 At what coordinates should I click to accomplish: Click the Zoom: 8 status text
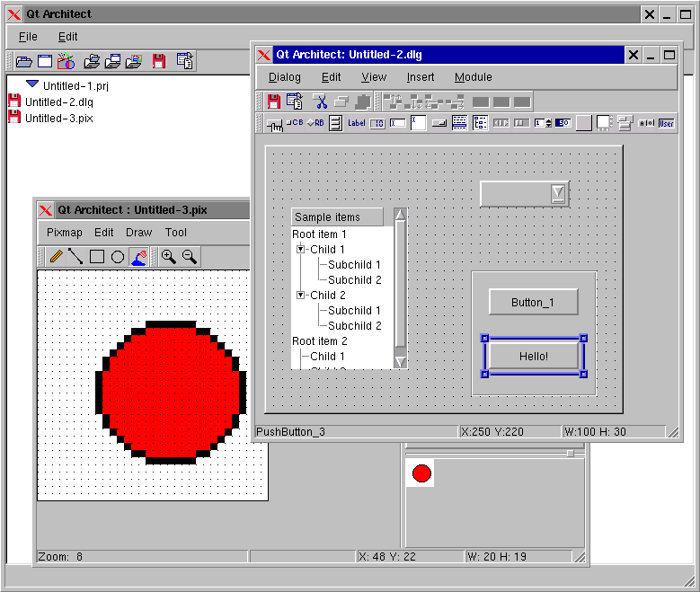click(60, 557)
